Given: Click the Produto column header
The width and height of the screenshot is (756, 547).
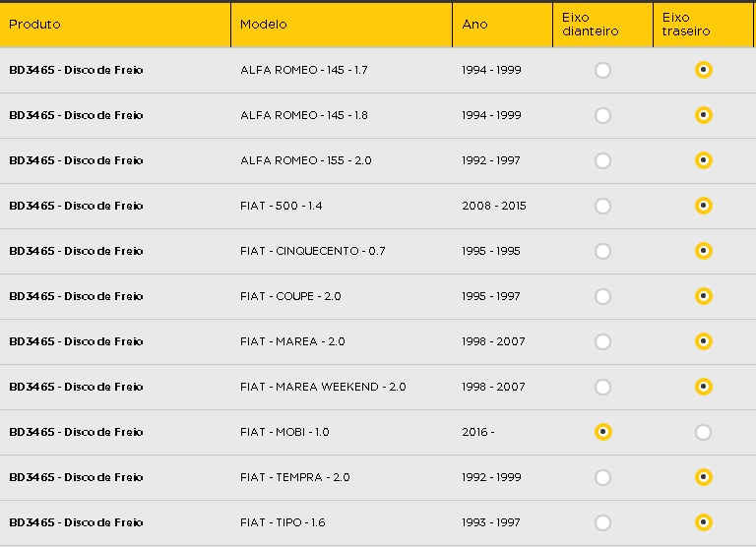Looking at the screenshot, I should pyautogui.click(x=115, y=25).
